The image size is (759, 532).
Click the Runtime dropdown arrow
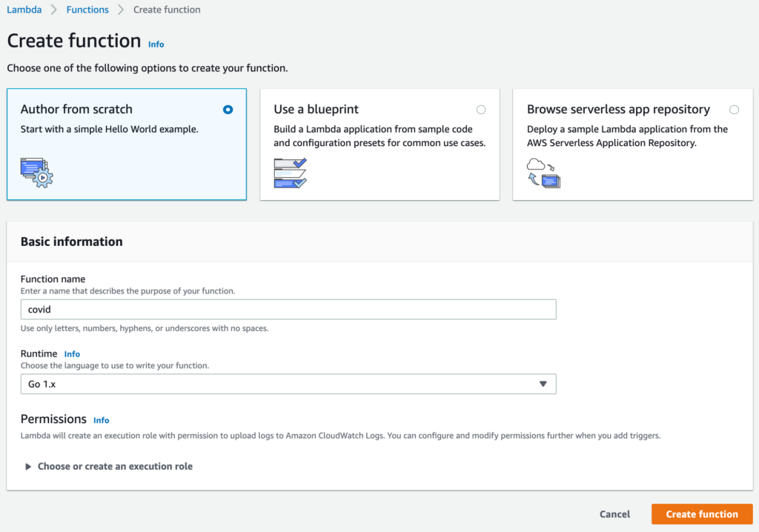tap(543, 384)
